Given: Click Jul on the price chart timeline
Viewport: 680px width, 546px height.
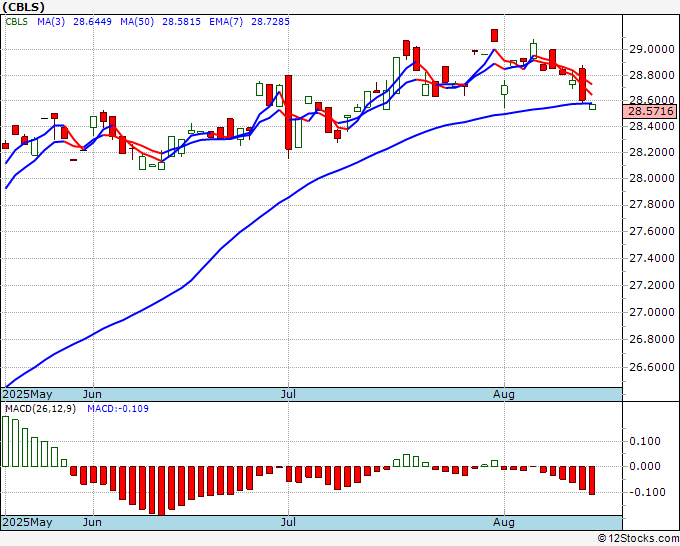Looking at the screenshot, I should (x=288, y=394).
